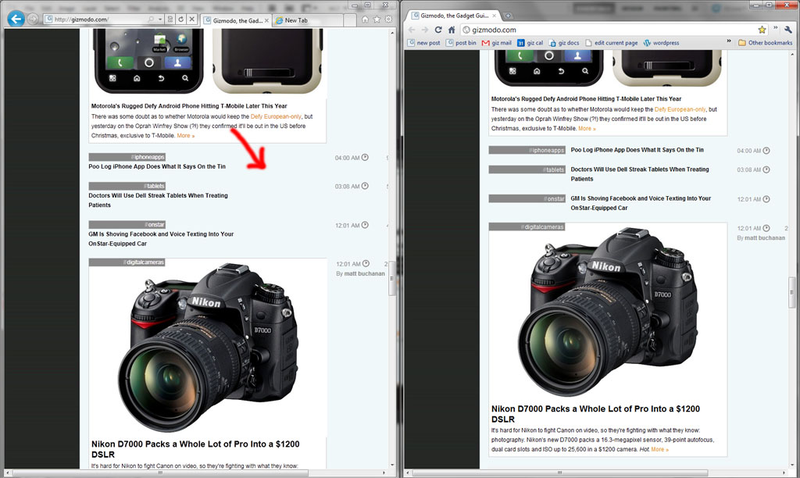Open 'Doctors Will Use Dell Streak' in Chrome
The image size is (800, 478).
coord(640,174)
